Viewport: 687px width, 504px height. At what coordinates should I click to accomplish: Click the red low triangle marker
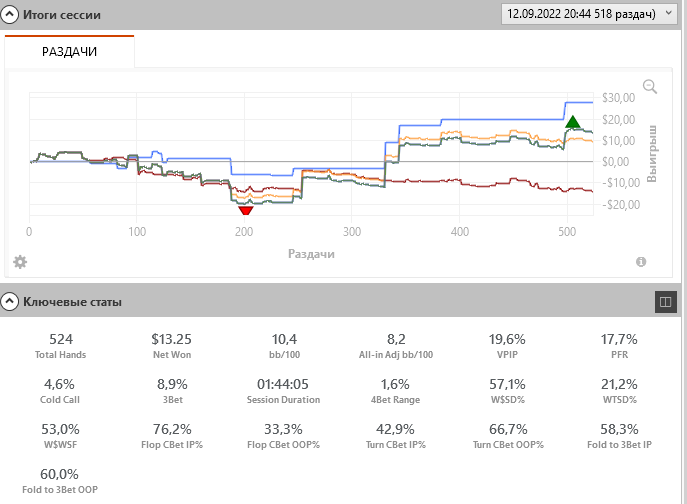tap(245, 209)
